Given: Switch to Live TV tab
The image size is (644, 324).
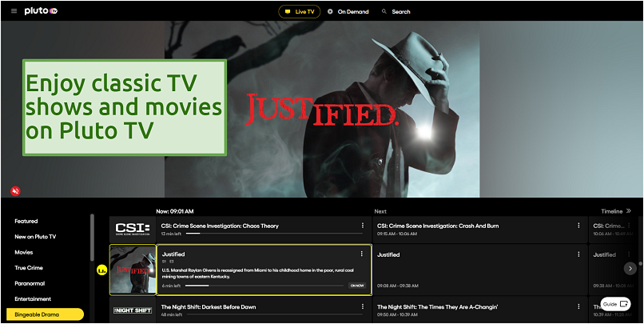Looking at the screenshot, I should click(300, 11).
